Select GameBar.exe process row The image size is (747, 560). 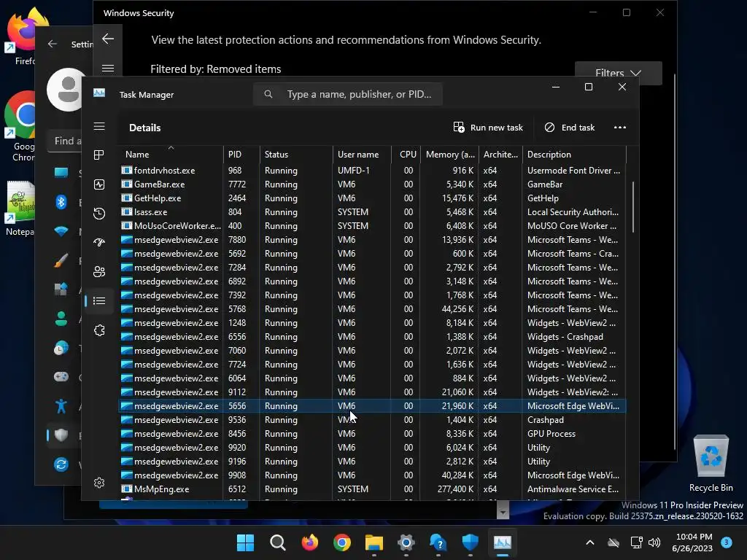pyautogui.click(x=371, y=184)
